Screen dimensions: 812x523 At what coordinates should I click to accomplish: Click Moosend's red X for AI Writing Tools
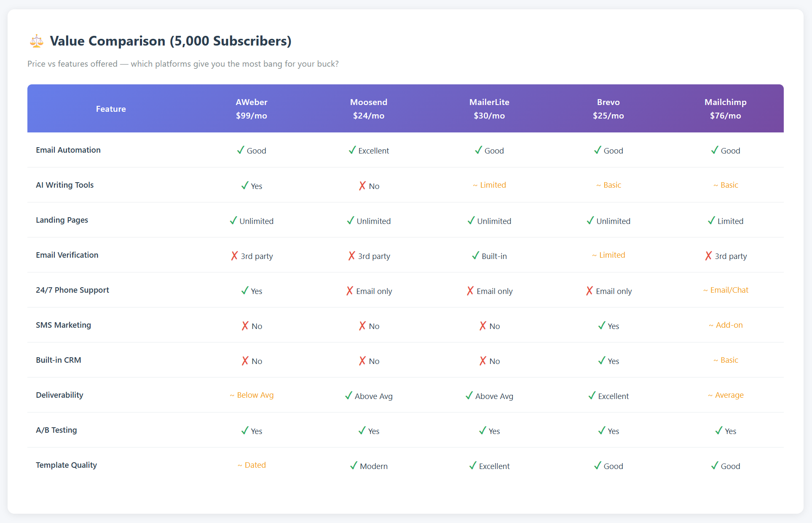[x=362, y=186]
